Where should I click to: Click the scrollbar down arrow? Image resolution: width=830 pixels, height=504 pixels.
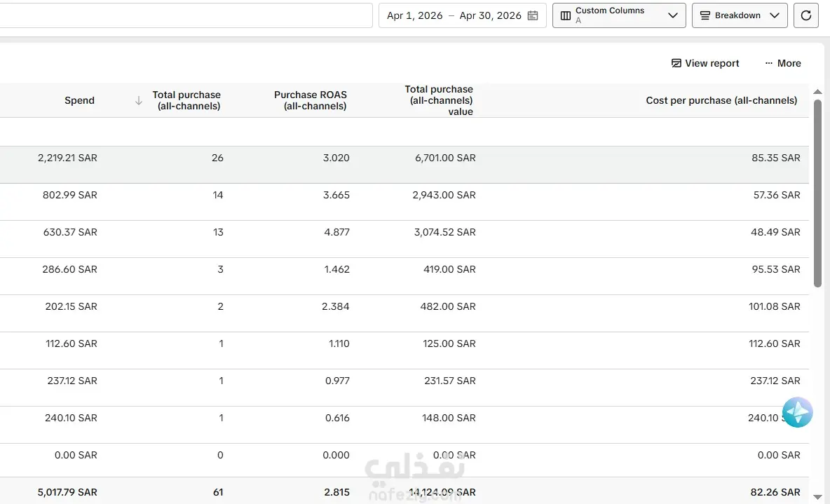817,497
